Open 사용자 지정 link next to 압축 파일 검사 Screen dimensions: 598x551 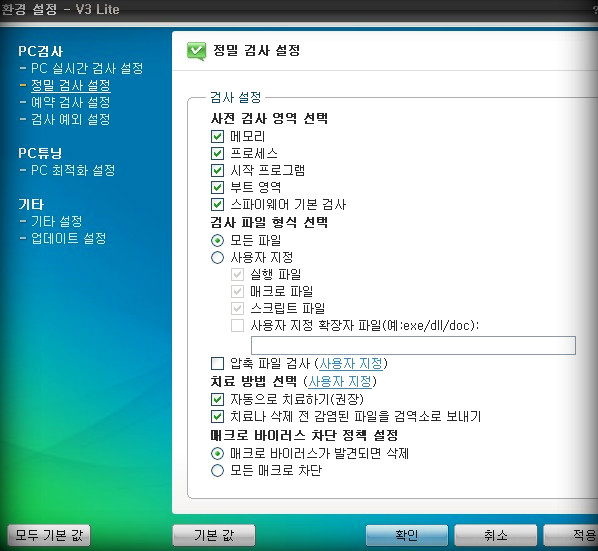351,363
